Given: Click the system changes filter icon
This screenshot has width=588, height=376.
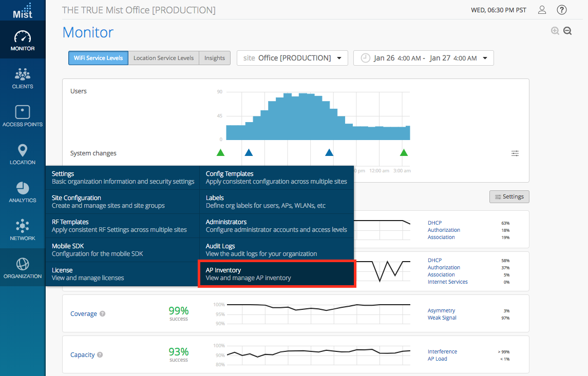Looking at the screenshot, I should [515, 153].
